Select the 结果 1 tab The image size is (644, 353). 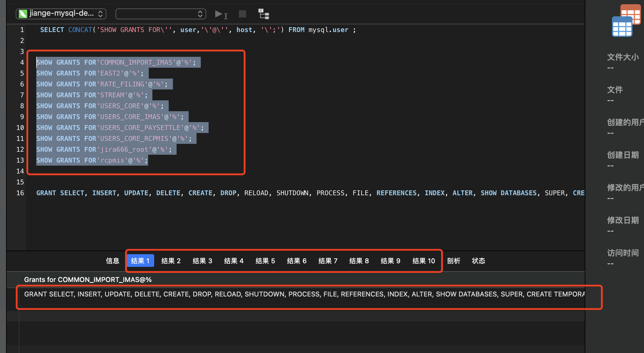pos(140,261)
